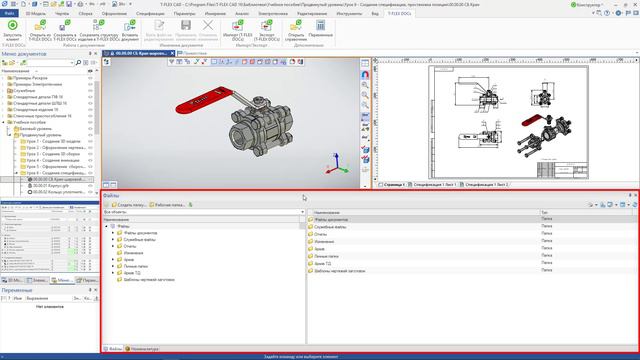Pin the Меню документов panel
The image size is (640, 360).
click(90, 54)
